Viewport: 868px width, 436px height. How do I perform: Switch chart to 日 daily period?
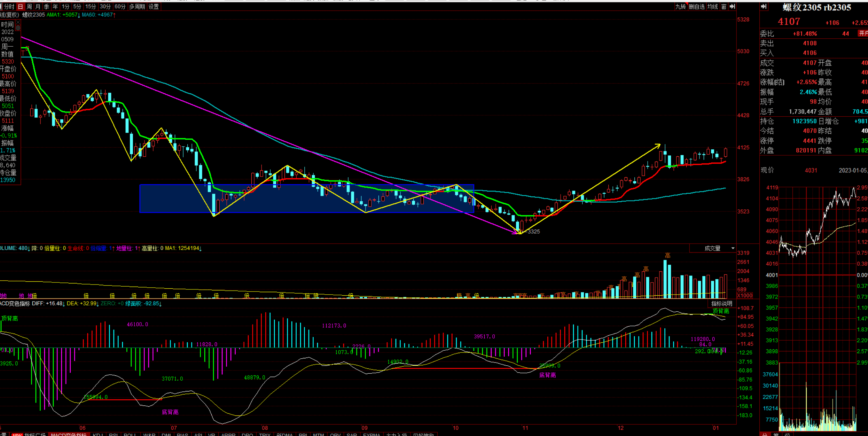[x=20, y=7]
